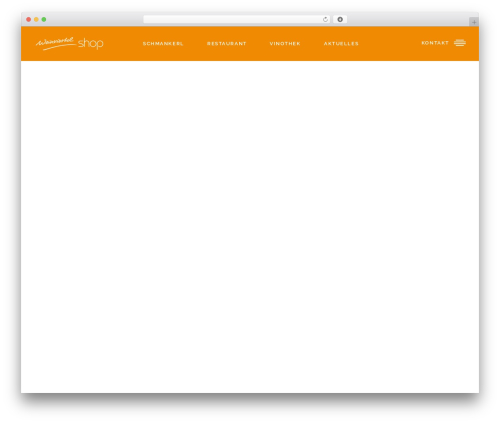Image resolution: width=500 pixels, height=423 pixels.
Task: Close the browser window with the red button
Action: [29, 19]
